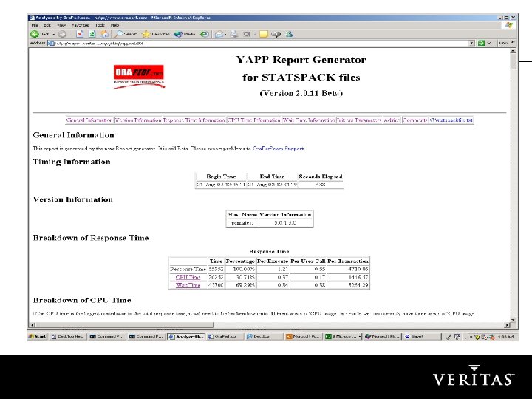Click the yellow note toolbar icon
This screenshot has height=399, width=532.
point(264,34)
